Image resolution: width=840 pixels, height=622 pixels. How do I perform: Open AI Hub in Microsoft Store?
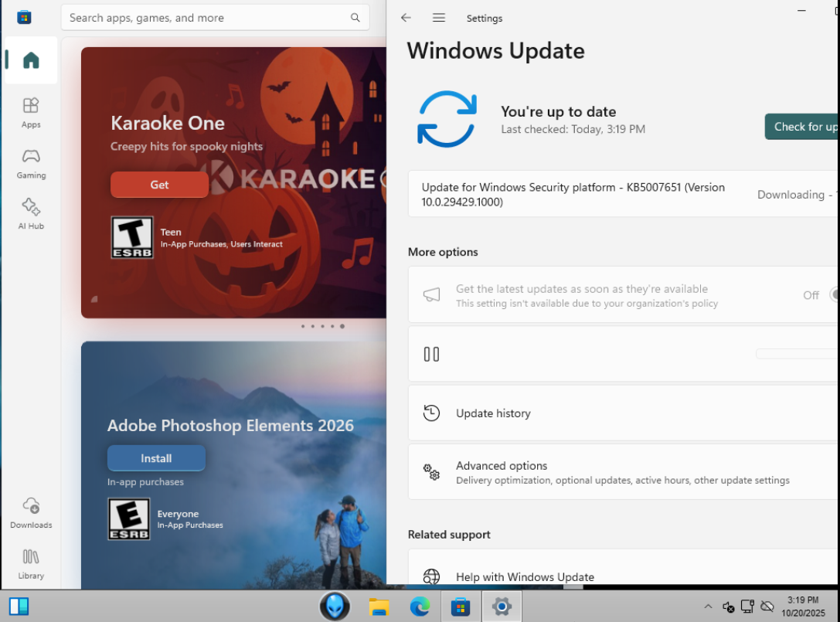click(31, 214)
